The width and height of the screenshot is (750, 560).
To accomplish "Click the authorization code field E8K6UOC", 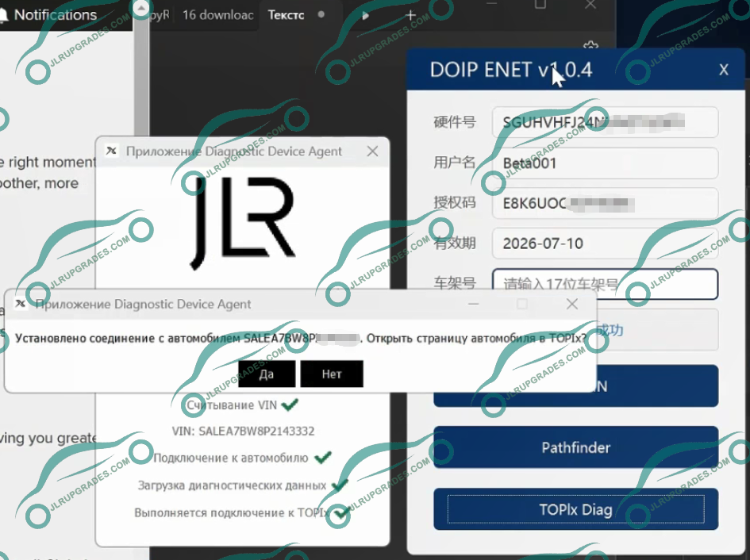I will pos(605,203).
